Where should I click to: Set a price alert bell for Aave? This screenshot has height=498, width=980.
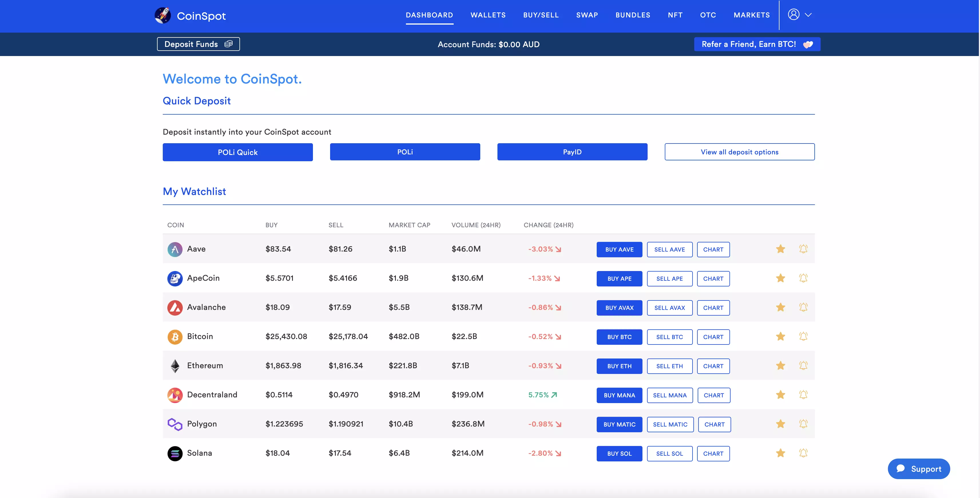tap(803, 249)
